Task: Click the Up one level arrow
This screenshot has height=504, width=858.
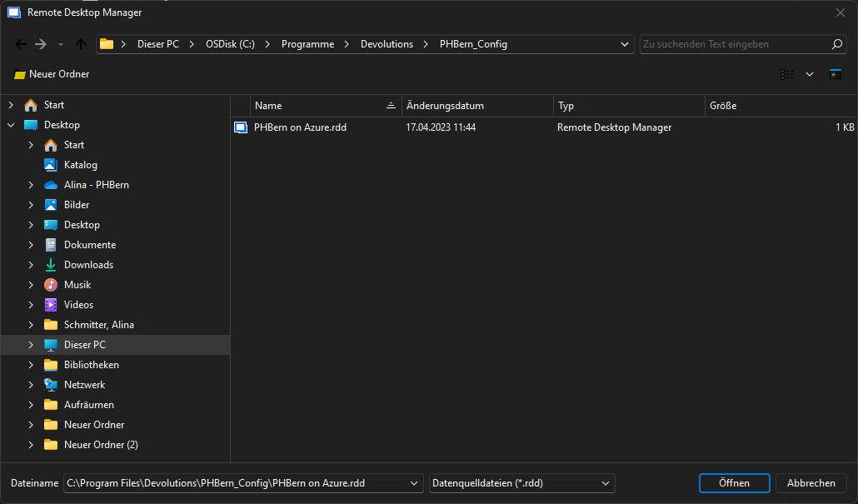Action: (x=81, y=44)
